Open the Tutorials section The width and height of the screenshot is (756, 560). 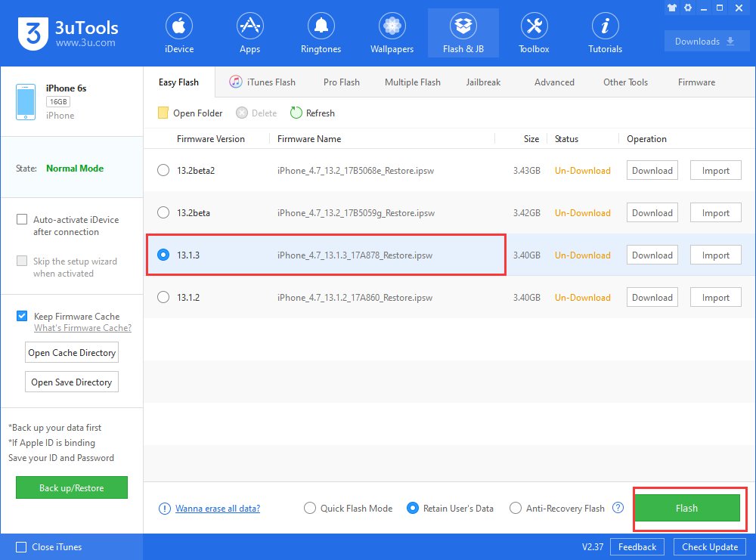pyautogui.click(x=605, y=33)
